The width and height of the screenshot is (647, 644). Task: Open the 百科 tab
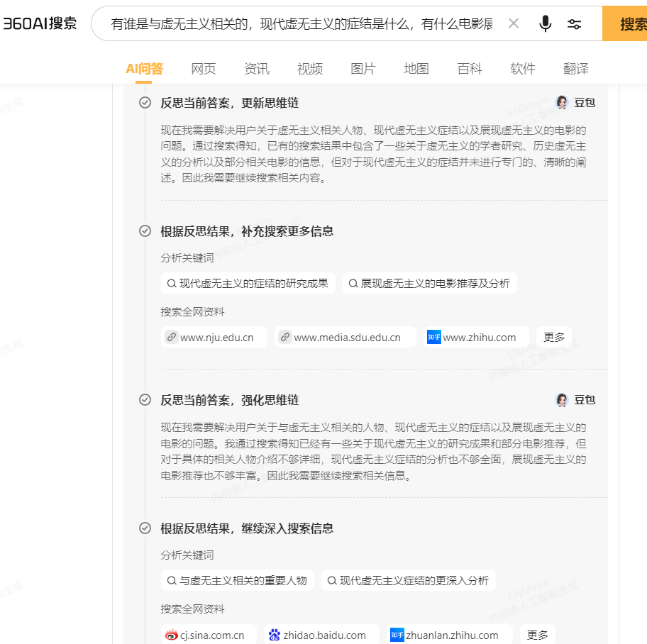tap(469, 69)
